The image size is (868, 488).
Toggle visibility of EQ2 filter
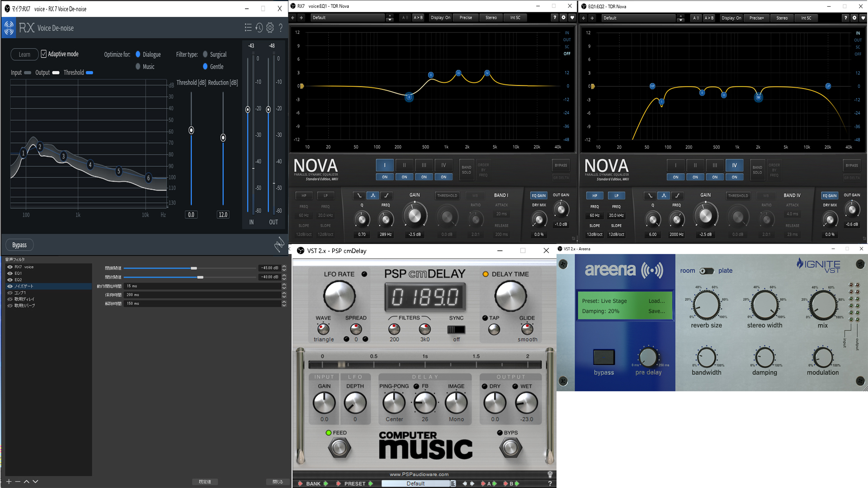(x=9, y=280)
